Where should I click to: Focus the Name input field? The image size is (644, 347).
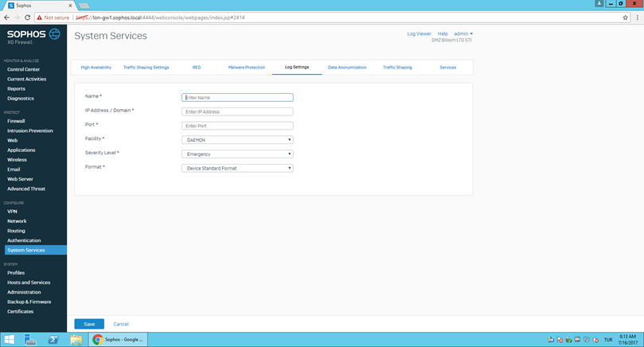pos(237,97)
